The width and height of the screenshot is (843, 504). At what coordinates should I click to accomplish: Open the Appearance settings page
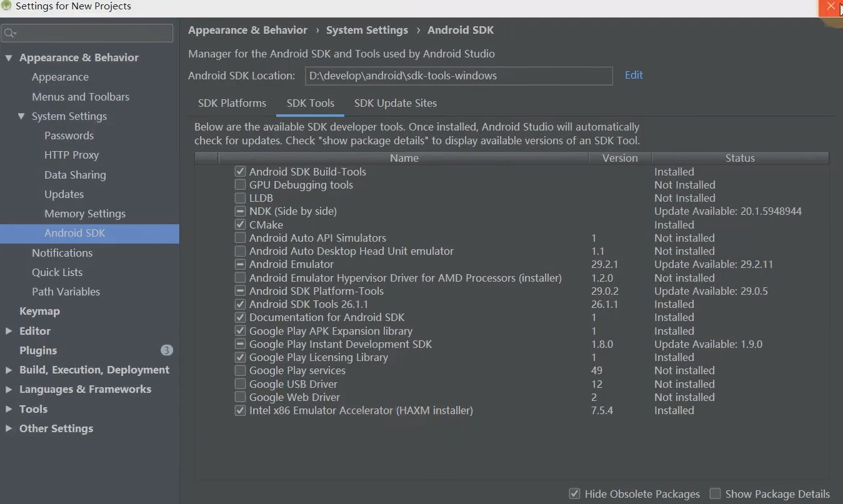(60, 77)
